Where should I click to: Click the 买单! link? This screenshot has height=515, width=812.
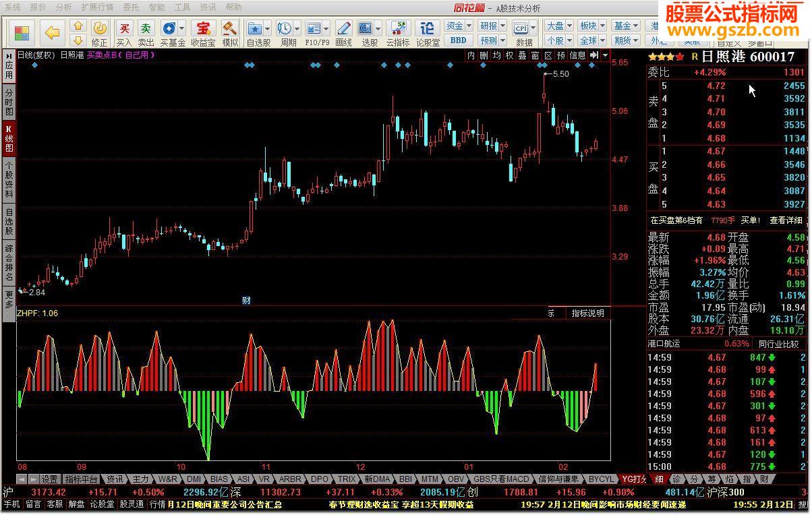coord(751,220)
